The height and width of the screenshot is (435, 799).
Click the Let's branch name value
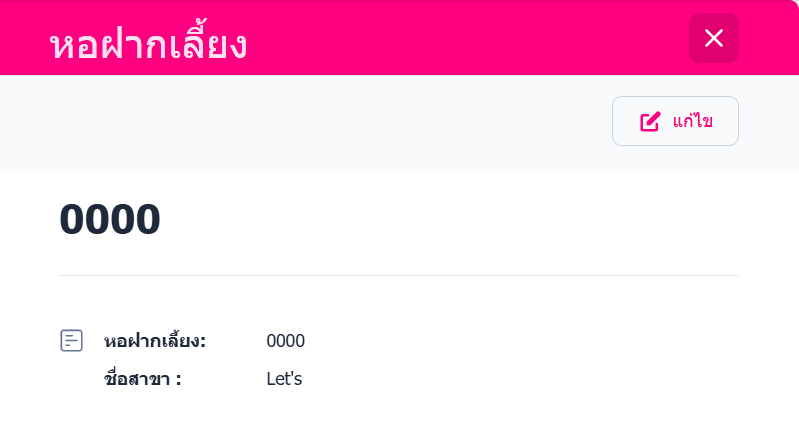pyautogui.click(x=284, y=379)
